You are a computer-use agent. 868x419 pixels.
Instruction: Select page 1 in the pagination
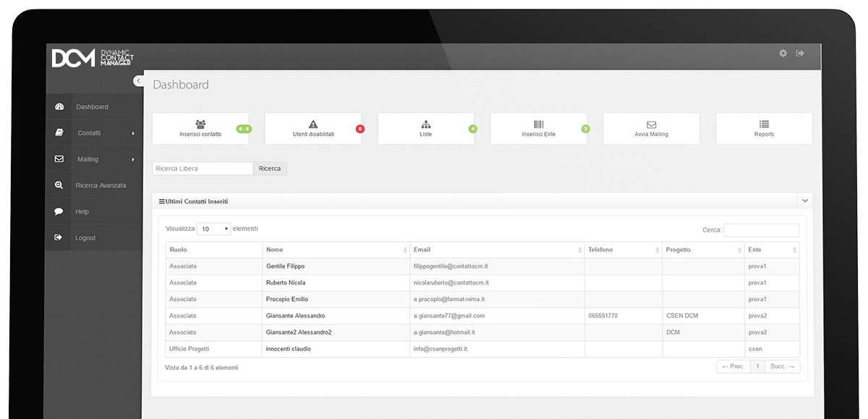point(757,367)
